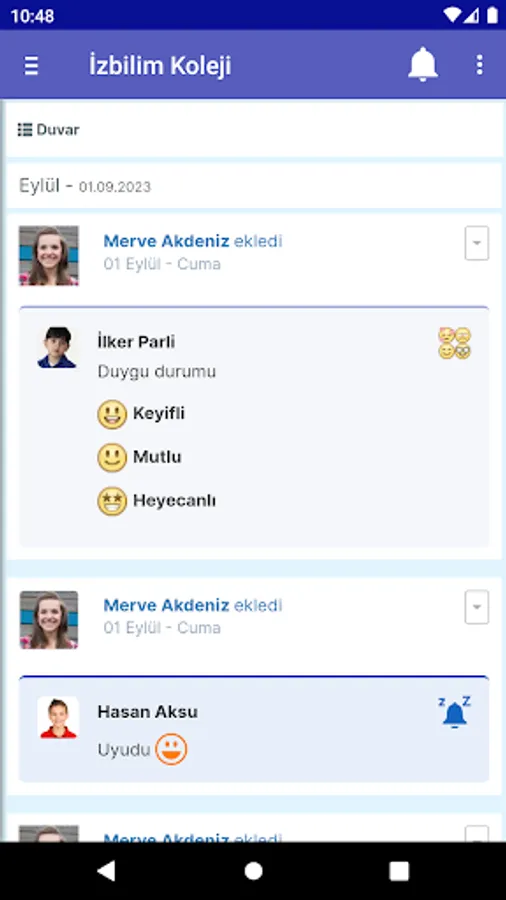This screenshot has height=900, width=506.
Task: Tap the Android home circle button
Action: tap(253, 871)
